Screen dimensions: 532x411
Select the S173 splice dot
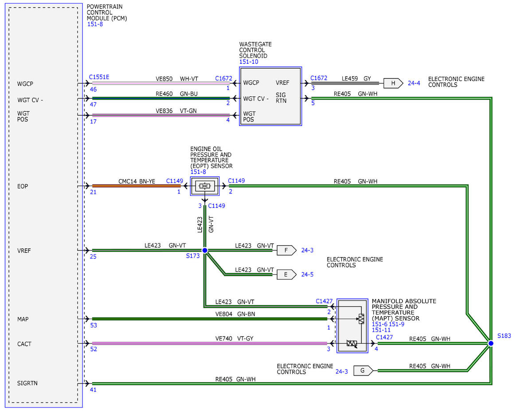[205, 251]
